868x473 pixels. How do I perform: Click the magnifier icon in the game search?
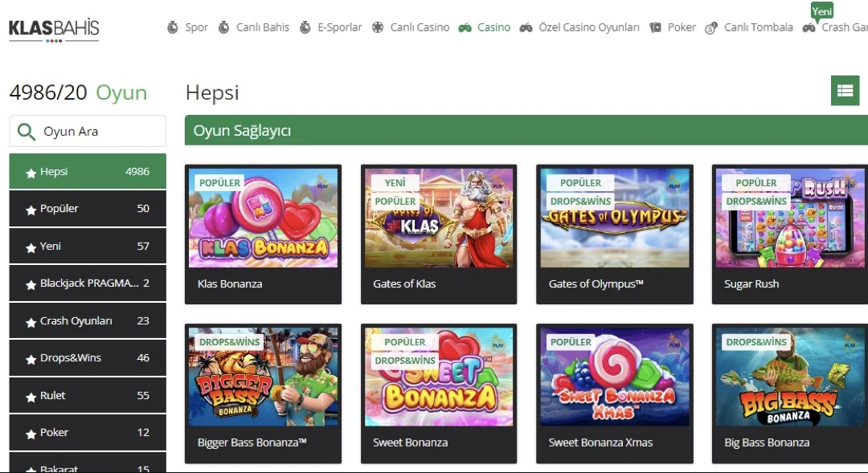26,132
